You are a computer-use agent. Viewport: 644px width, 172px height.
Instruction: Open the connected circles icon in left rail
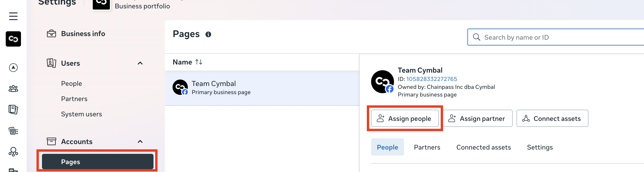[x=13, y=152]
